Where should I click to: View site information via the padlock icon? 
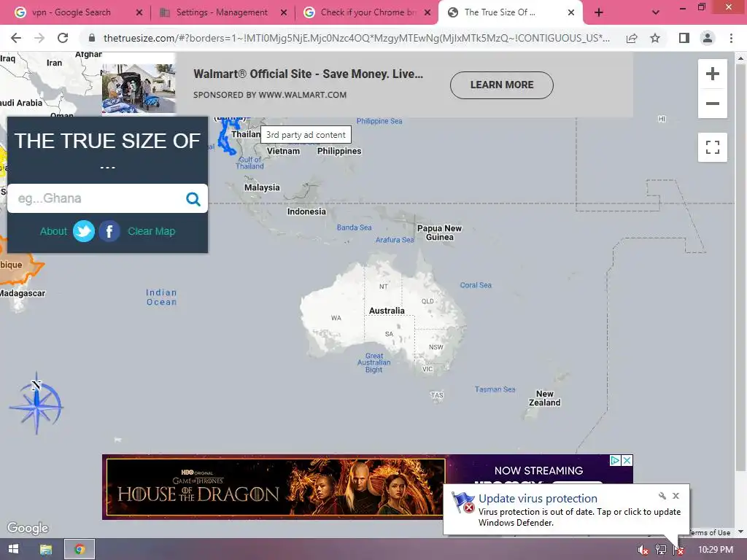pyautogui.click(x=92, y=38)
